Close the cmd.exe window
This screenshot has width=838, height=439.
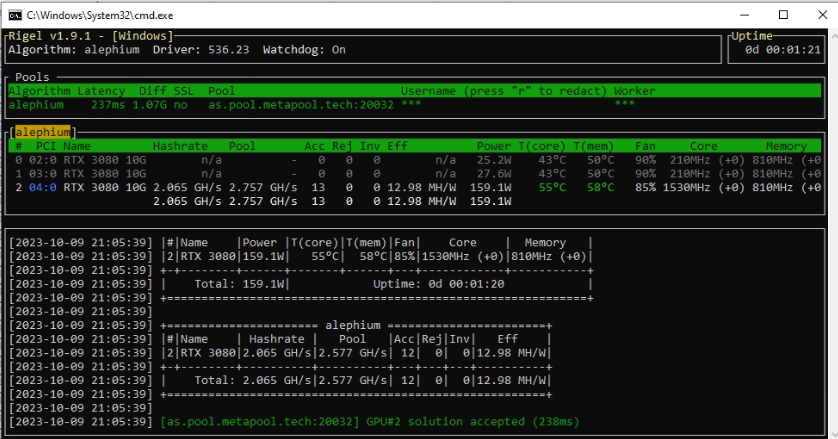823,15
